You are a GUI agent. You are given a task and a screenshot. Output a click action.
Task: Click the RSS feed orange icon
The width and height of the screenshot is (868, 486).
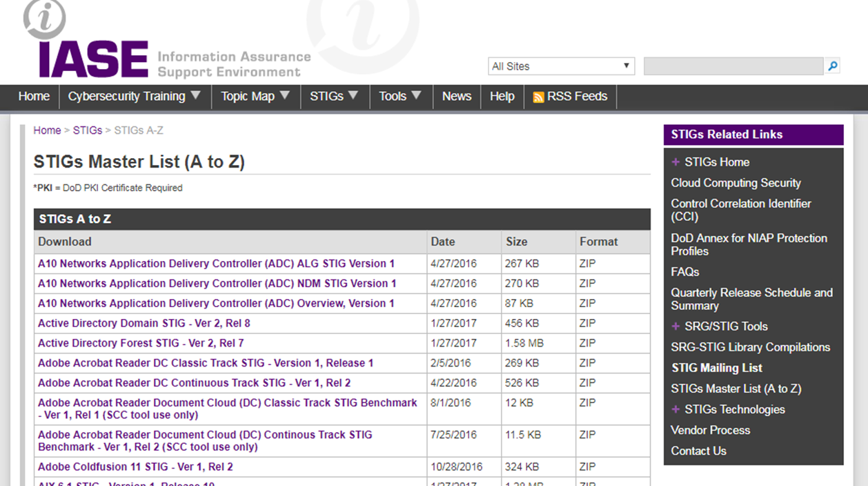click(x=538, y=97)
